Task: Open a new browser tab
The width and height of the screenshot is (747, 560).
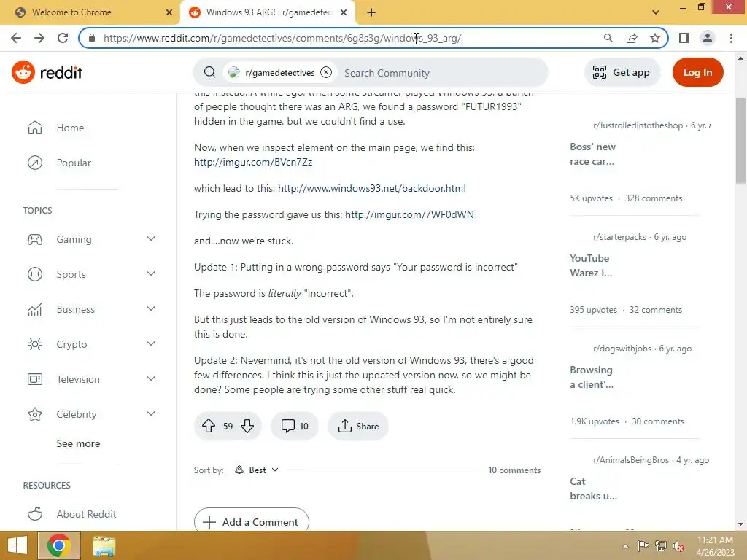Action: pyautogui.click(x=371, y=12)
